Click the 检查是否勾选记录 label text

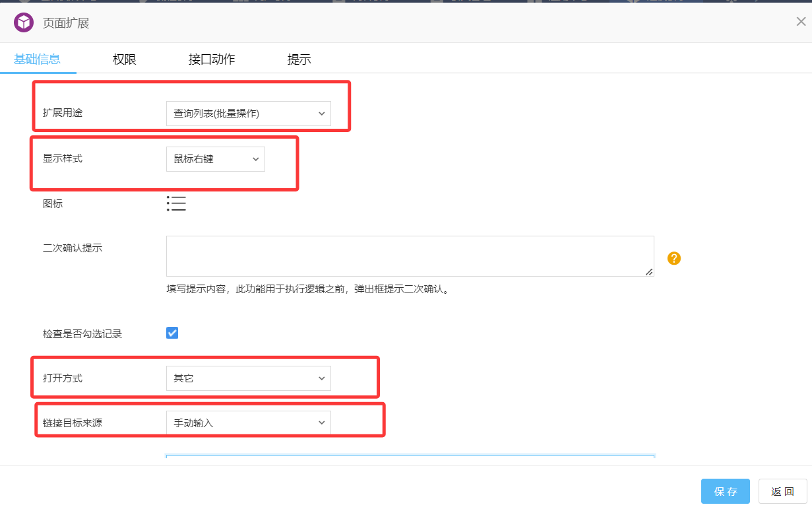[x=82, y=334]
